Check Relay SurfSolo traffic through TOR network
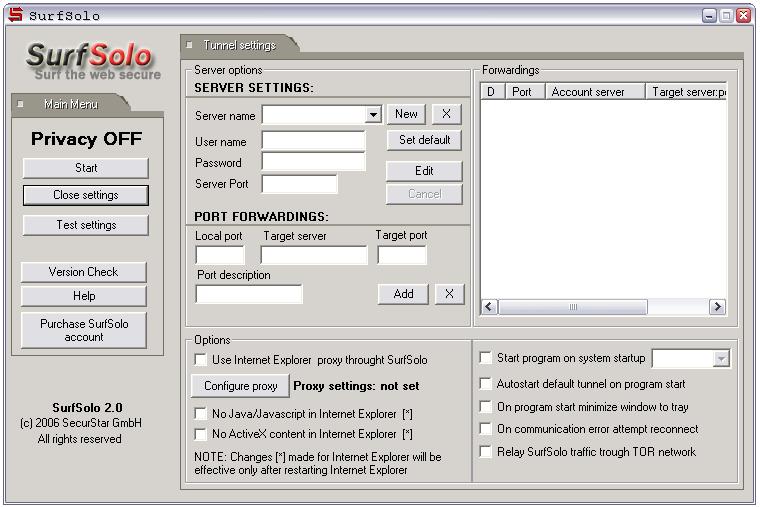The image size is (760, 507). [x=486, y=452]
